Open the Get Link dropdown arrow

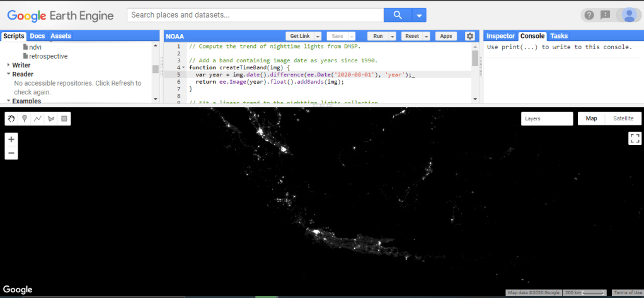tap(318, 37)
